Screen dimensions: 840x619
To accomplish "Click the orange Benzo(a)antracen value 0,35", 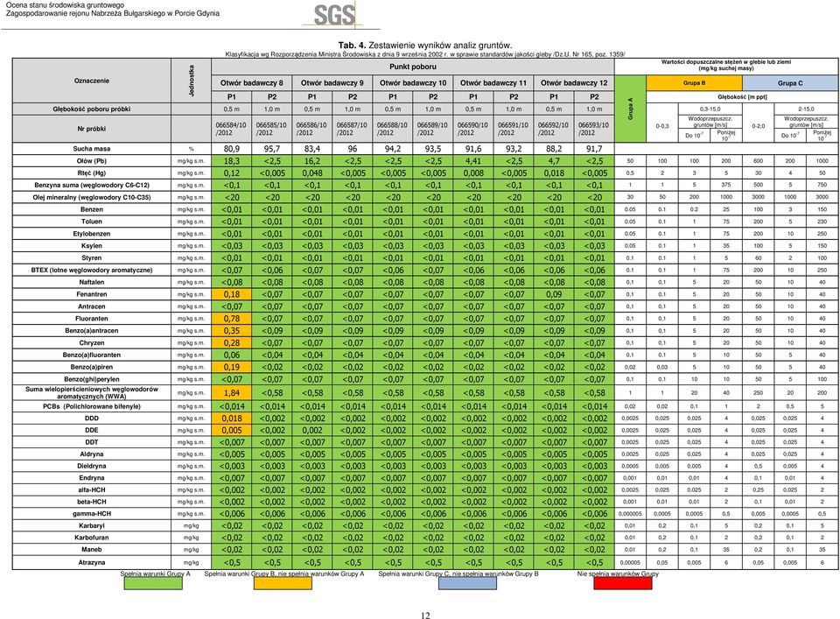I will pos(231,331).
